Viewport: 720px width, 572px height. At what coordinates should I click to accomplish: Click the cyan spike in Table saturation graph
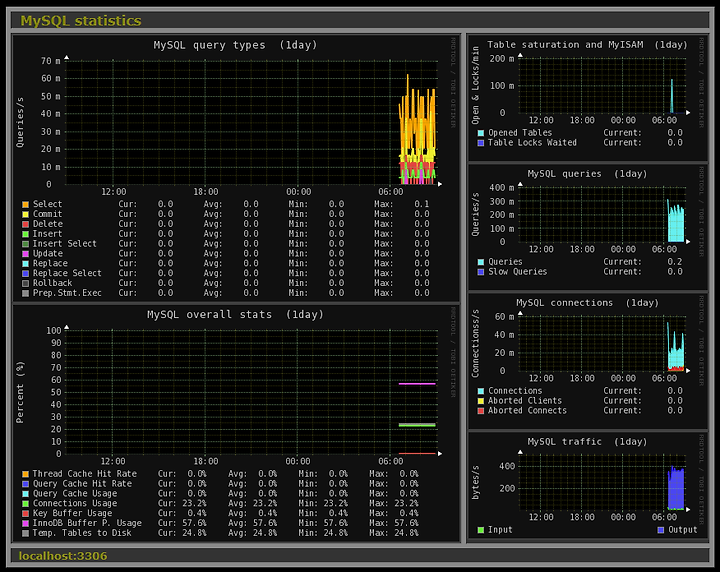[x=672, y=96]
